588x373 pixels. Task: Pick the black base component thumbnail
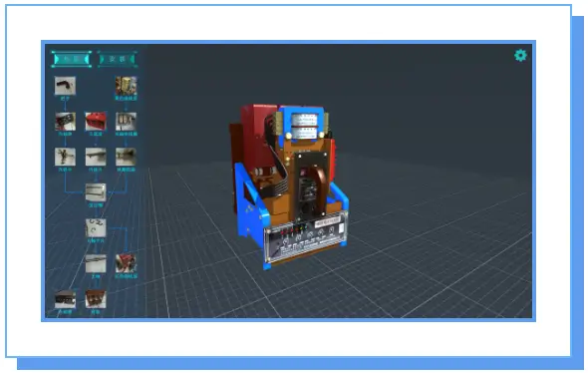65,299
